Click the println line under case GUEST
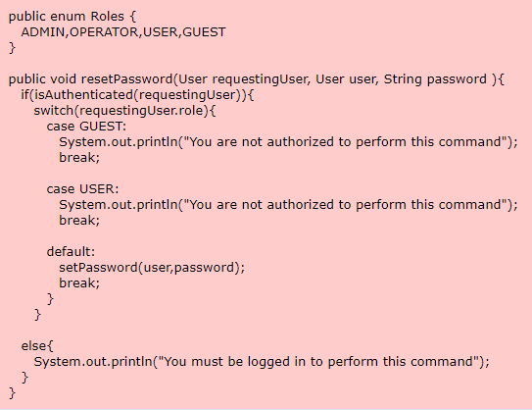Screen dimensions: 532x410 point(288,142)
